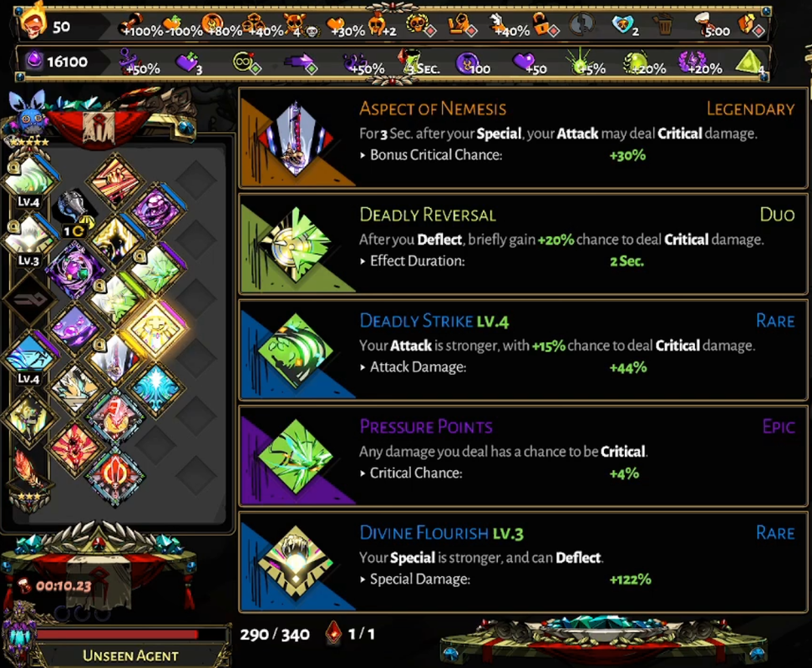Expand the Special Damage detail arrow
The image size is (812, 668).
click(363, 579)
